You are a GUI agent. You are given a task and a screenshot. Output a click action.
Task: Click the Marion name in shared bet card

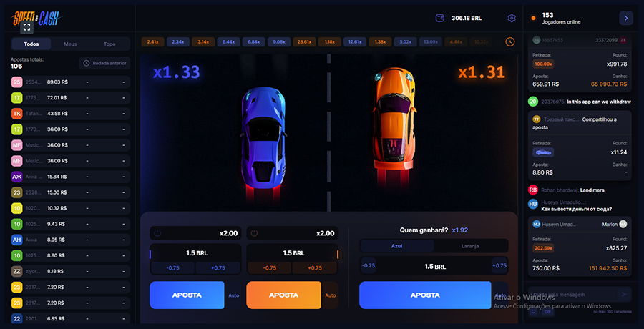coord(610,225)
